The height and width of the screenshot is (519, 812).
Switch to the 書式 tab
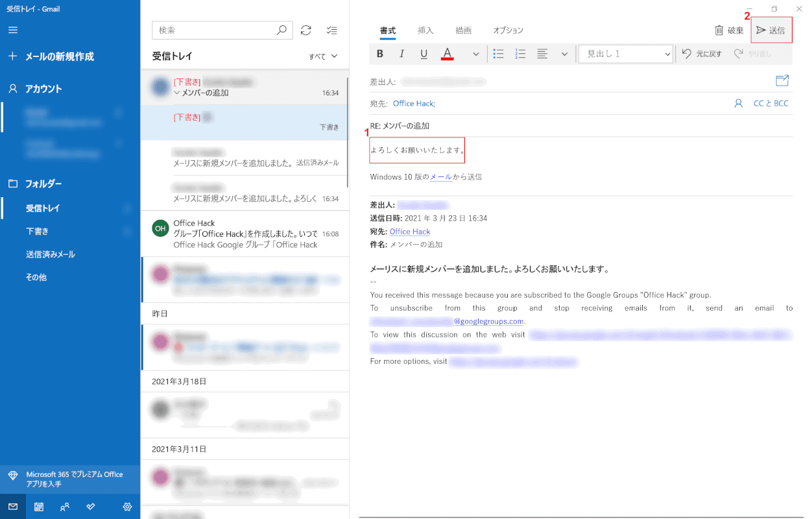[x=388, y=30]
